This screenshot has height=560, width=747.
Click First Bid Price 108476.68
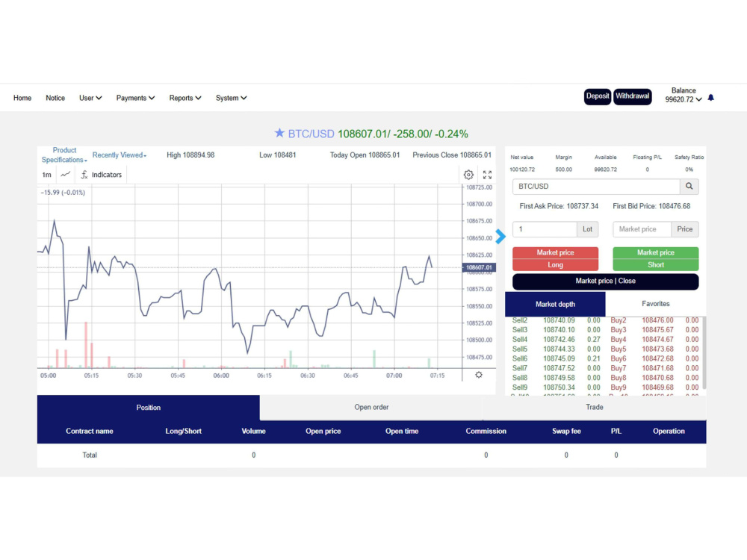point(651,206)
